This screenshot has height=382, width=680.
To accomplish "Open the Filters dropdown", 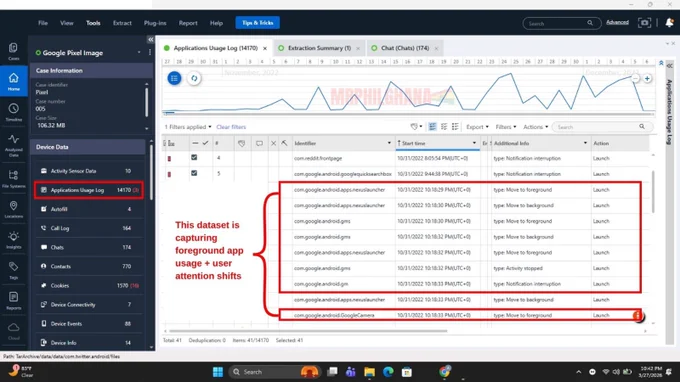I will (506, 127).
